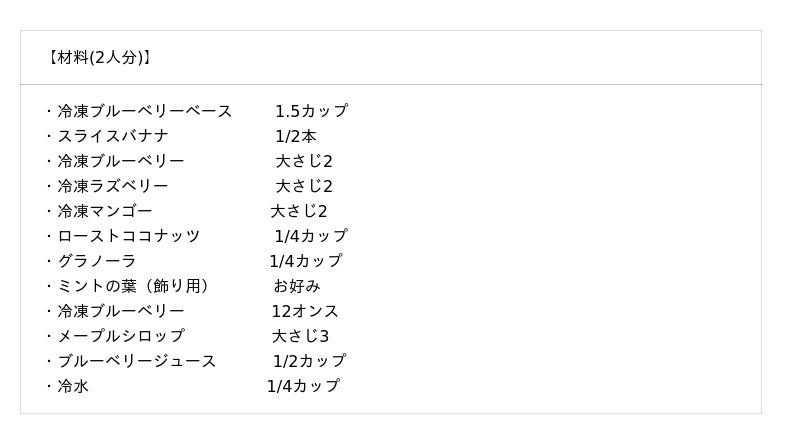Click the 1.5カップ quantity
The width and height of the screenshot is (800, 444).
pyautogui.click(x=311, y=111)
